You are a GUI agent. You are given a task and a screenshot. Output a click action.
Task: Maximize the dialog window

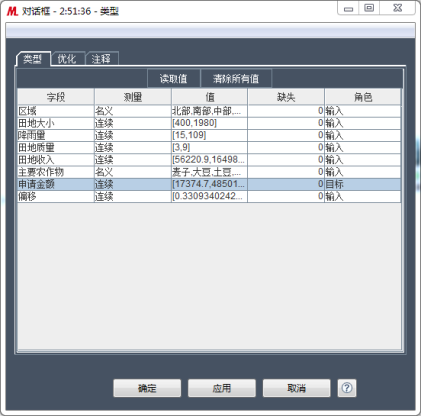[x=369, y=8]
